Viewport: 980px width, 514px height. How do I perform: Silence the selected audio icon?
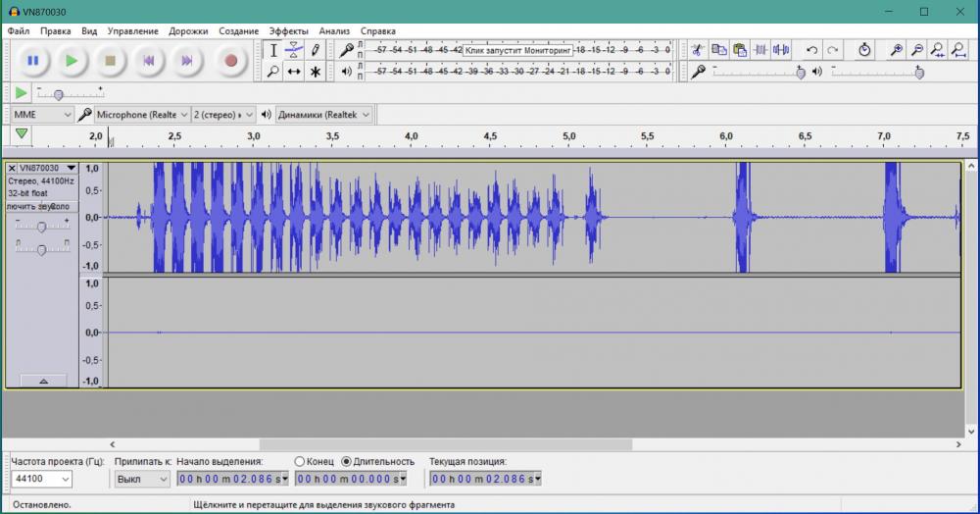781,50
